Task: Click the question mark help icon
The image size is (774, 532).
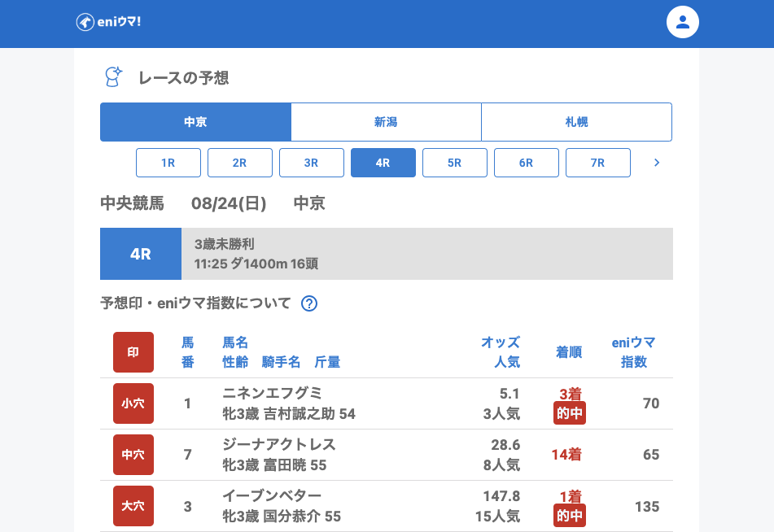Action: coord(309,303)
